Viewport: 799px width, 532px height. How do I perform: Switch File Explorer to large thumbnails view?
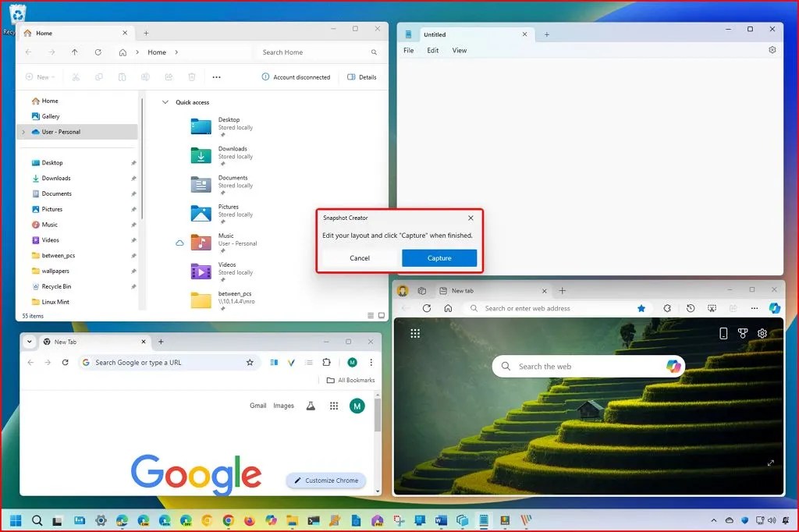coord(381,315)
